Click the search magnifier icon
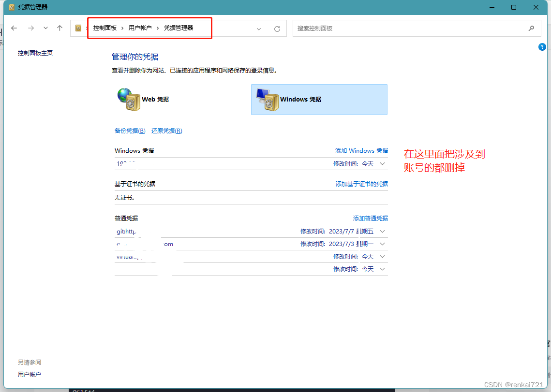This screenshot has width=551, height=392. tap(531, 28)
